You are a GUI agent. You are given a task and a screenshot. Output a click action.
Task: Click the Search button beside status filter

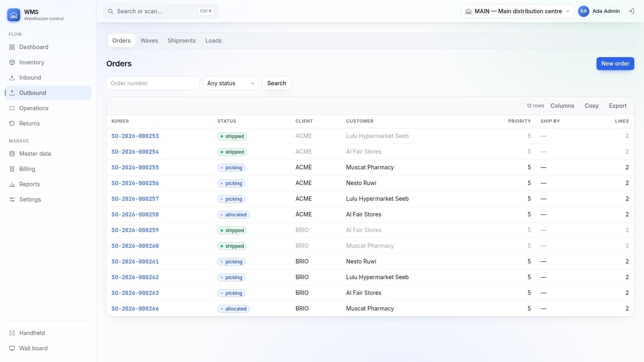click(x=277, y=83)
